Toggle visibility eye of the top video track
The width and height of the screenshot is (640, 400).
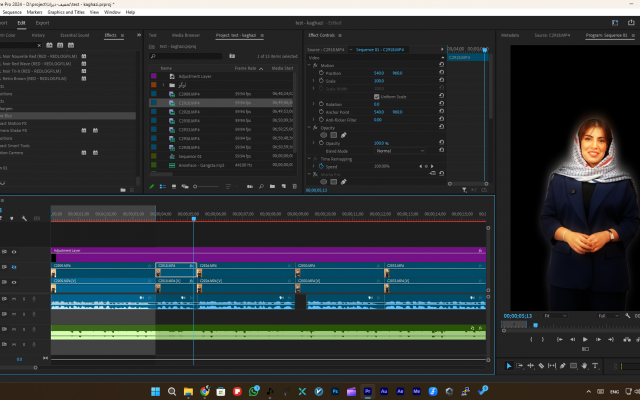pyautogui.click(x=14, y=252)
